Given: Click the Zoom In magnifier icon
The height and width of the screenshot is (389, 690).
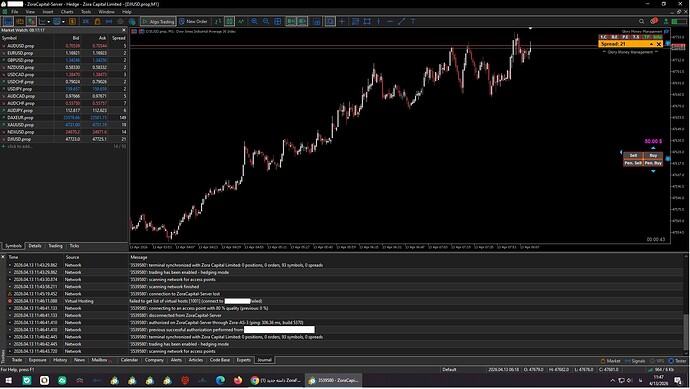Looking at the screenshot, I should [x=254, y=21].
